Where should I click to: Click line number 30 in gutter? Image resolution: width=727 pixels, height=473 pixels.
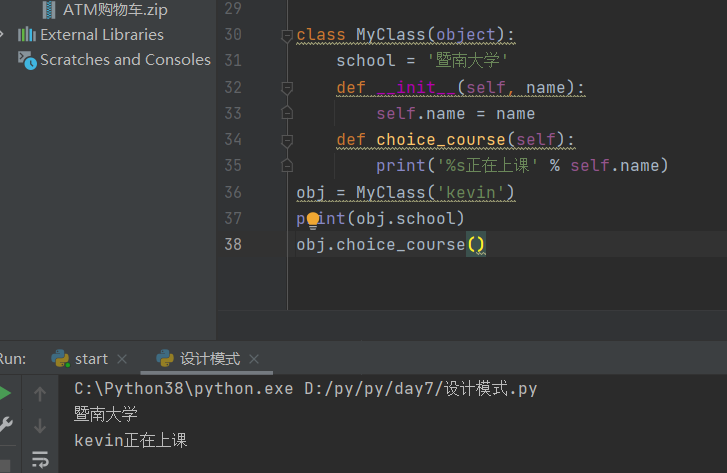(233, 34)
